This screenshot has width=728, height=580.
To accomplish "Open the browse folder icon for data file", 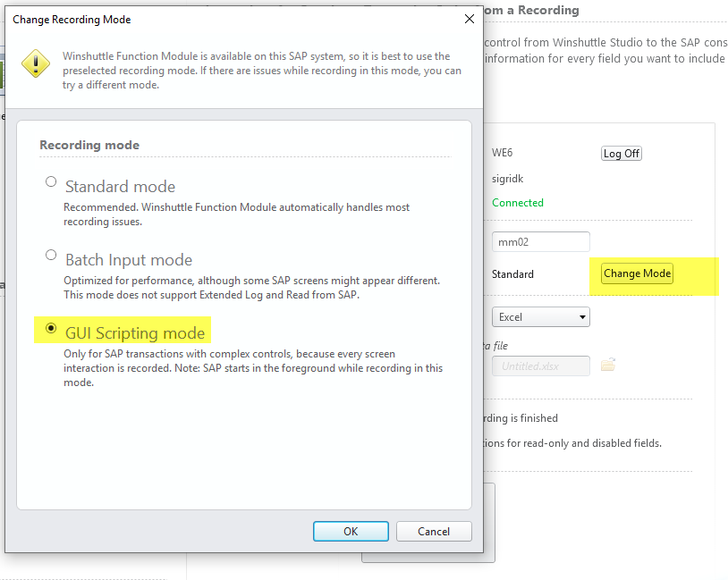I will point(608,365).
